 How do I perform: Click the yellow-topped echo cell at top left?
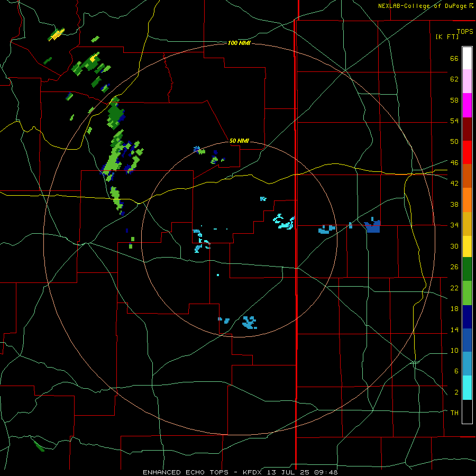coord(56,34)
